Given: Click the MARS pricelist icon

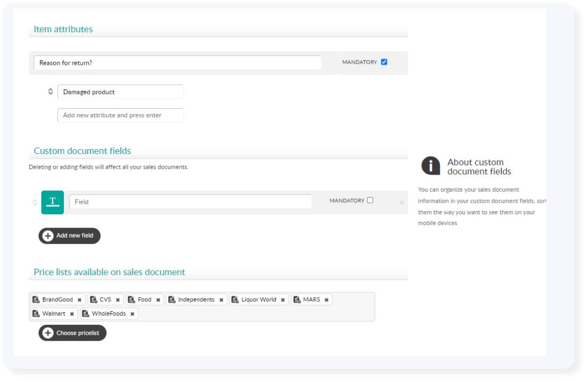Looking at the screenshot, I should (x=297, y=300).
